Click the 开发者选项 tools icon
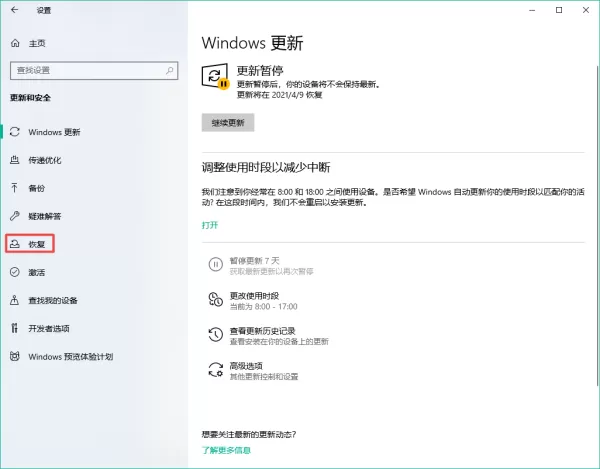Image resolution: width=600 pixels, height=469 pixels. [15, 328]
